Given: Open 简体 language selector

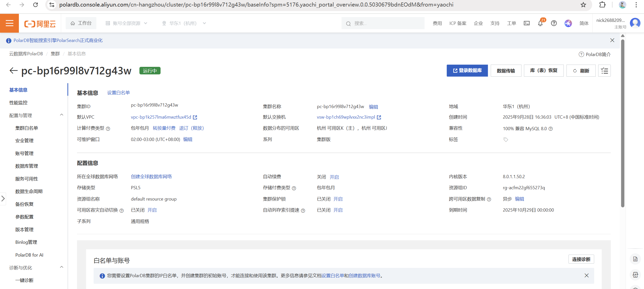Looking at the screenshot, I should pos(584,23).
